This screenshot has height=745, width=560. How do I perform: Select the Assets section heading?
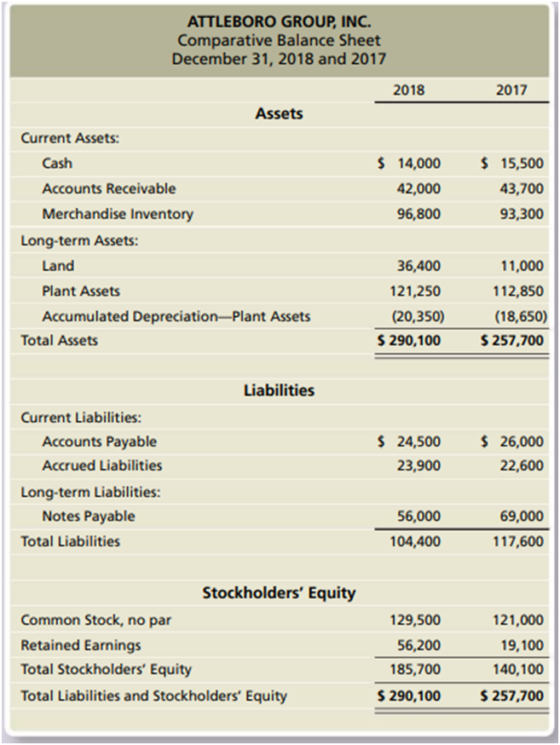279,113
